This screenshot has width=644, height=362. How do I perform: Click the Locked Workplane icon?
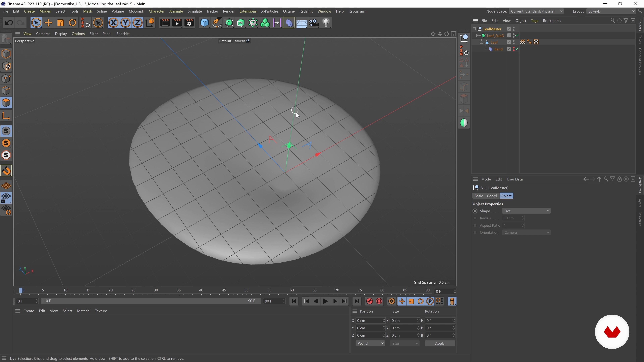[x=6, y=198]
